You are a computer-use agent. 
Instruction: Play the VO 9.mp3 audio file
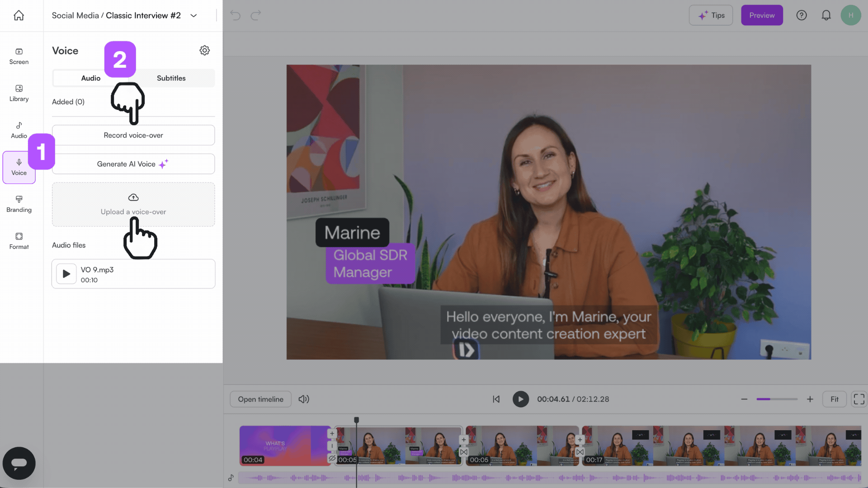(66, 274)
